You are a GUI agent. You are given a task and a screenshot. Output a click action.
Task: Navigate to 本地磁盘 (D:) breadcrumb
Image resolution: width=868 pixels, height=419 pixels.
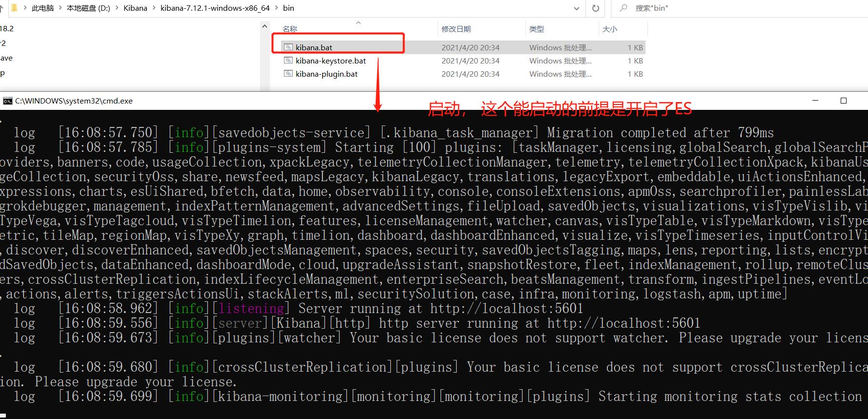click(88, 8)
